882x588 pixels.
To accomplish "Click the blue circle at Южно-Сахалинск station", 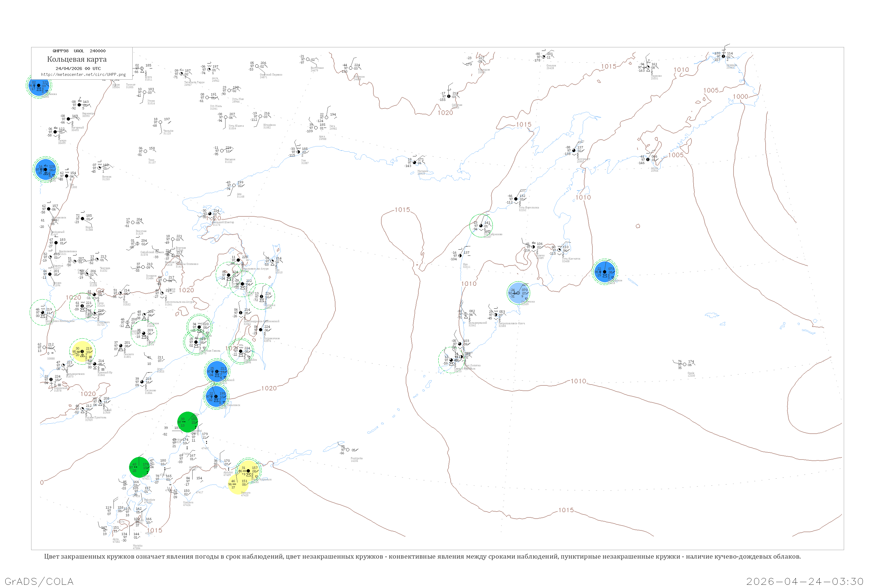I will (x=216, y=396).
